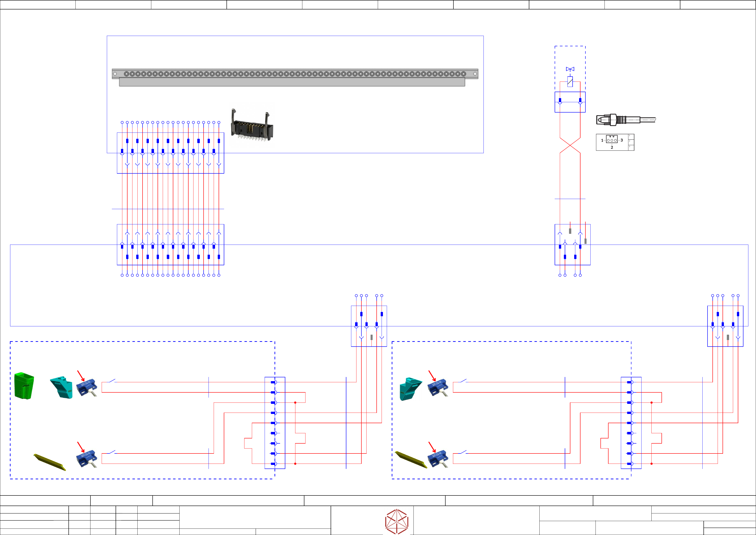Image resolution: width=756 pixels, height=535 pixels.
Task: Click the red arrow above lower-left blue sensor
Action: pyautogui.click(x=81, y=447)
